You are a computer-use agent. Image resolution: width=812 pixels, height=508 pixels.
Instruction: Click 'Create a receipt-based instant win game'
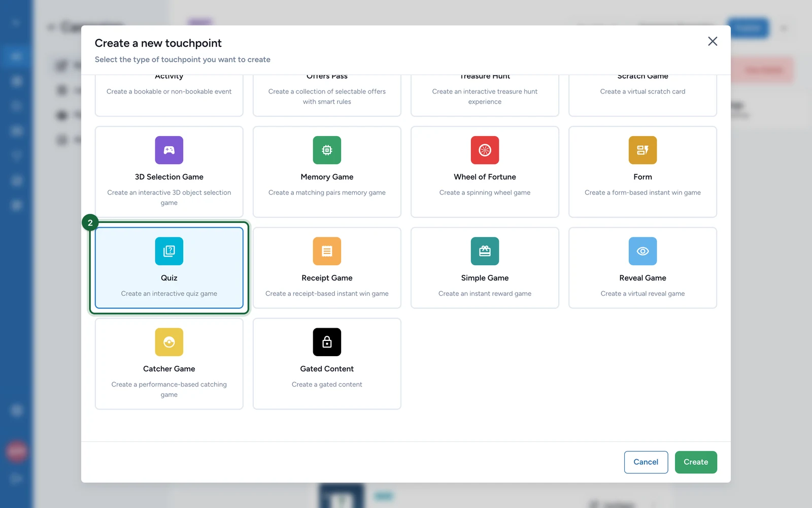327,294
